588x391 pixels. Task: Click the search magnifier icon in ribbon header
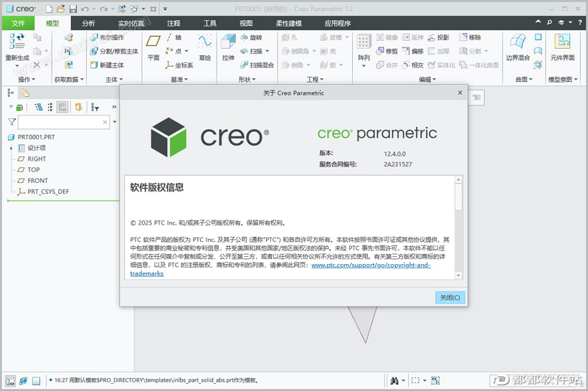[x=549, y=22]
